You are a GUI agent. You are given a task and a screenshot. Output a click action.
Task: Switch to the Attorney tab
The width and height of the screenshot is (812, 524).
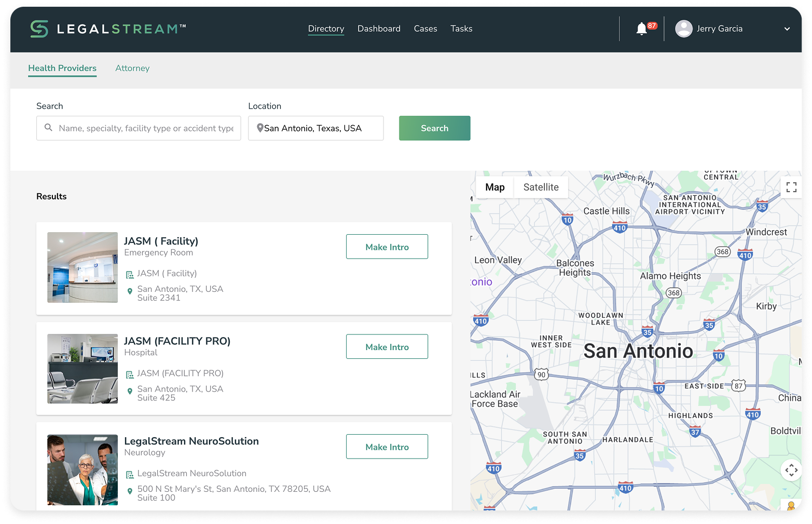coord(132,69)
